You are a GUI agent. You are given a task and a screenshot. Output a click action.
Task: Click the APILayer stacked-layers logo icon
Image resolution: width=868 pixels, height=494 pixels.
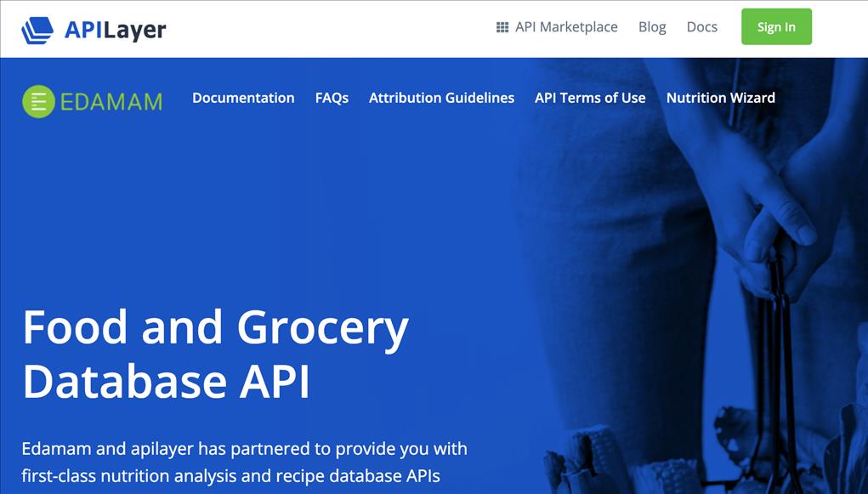coord(37,30)
